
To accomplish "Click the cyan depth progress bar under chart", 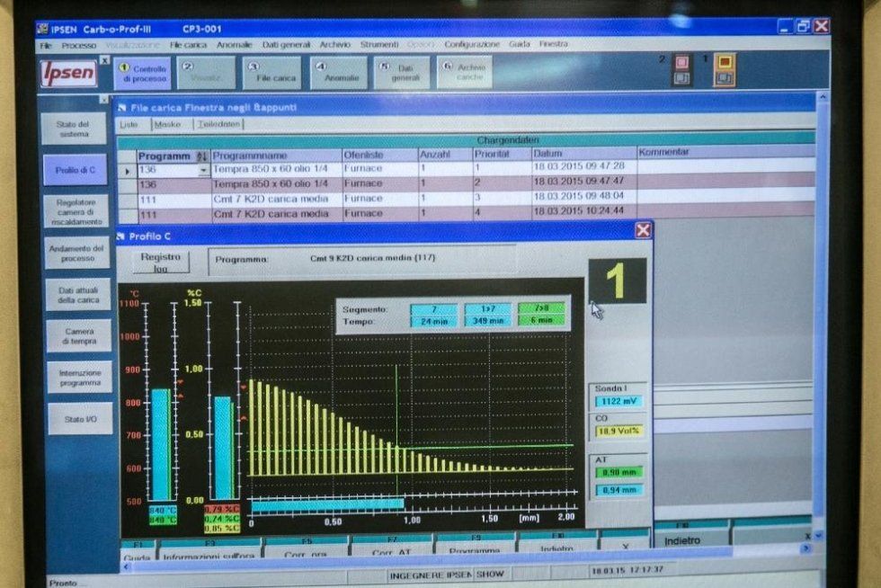I will 327,504.
